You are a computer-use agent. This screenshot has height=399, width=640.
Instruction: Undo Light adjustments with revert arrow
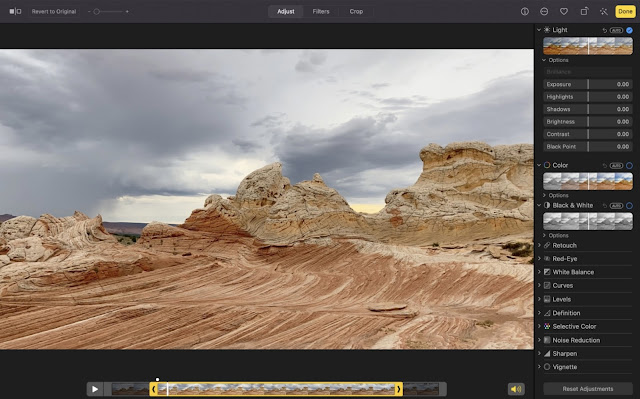tap(604, 30)
